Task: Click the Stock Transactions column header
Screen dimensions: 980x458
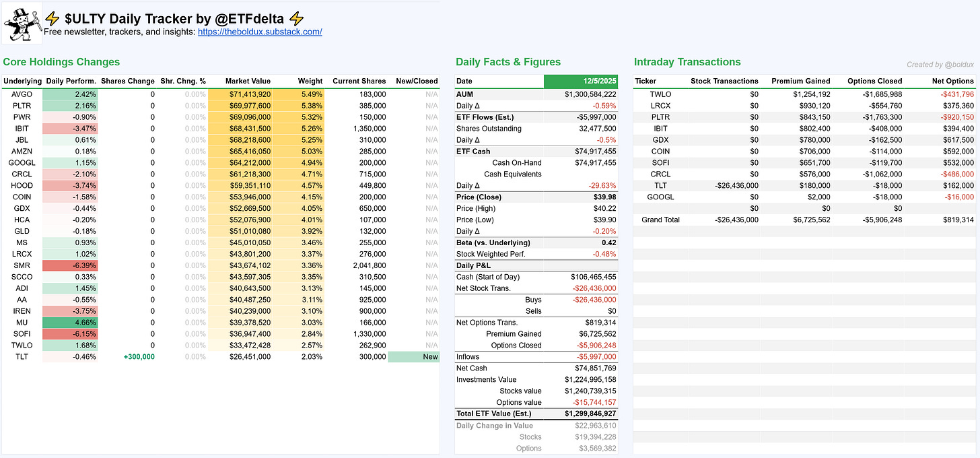Action: coord(724,81)
